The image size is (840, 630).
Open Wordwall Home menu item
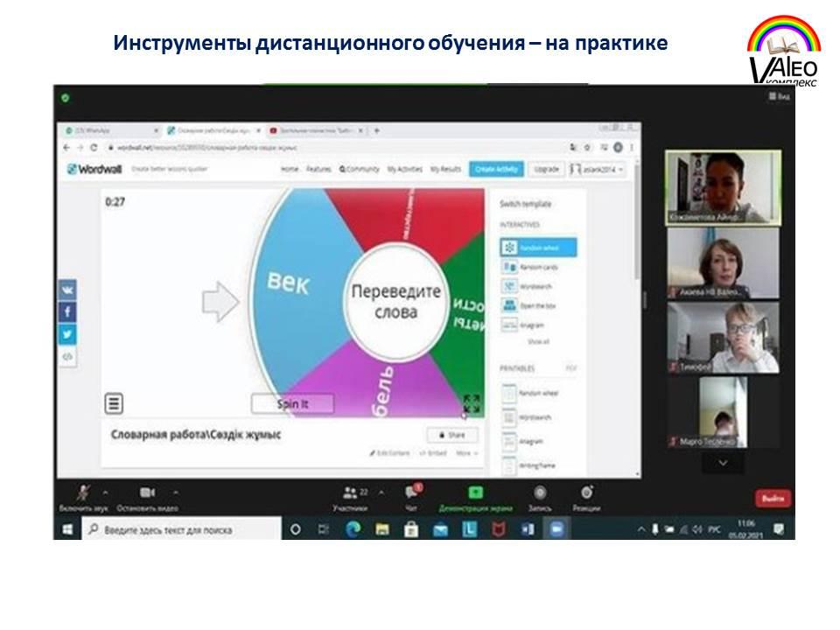point(290,169)
